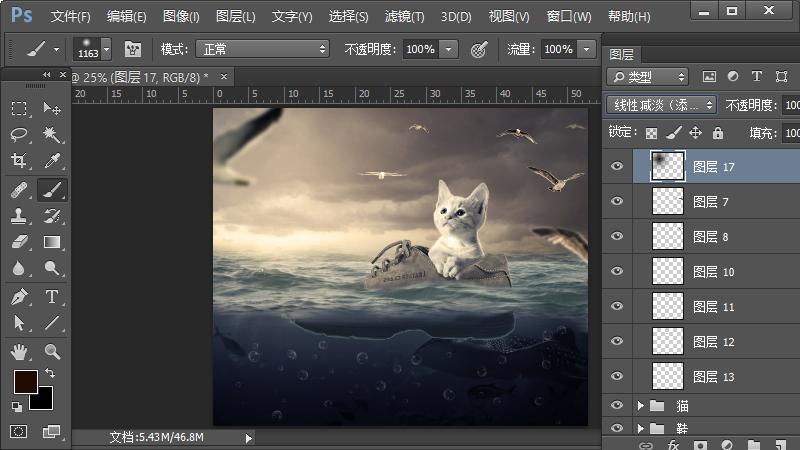Expand the 猫 layer group
Screen dimensions: 800x450
(x=640, y=406)
